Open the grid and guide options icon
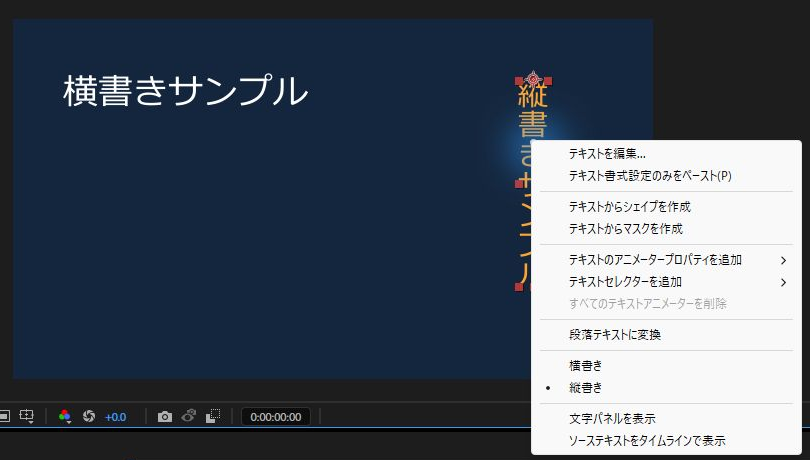 pos(26,416)
